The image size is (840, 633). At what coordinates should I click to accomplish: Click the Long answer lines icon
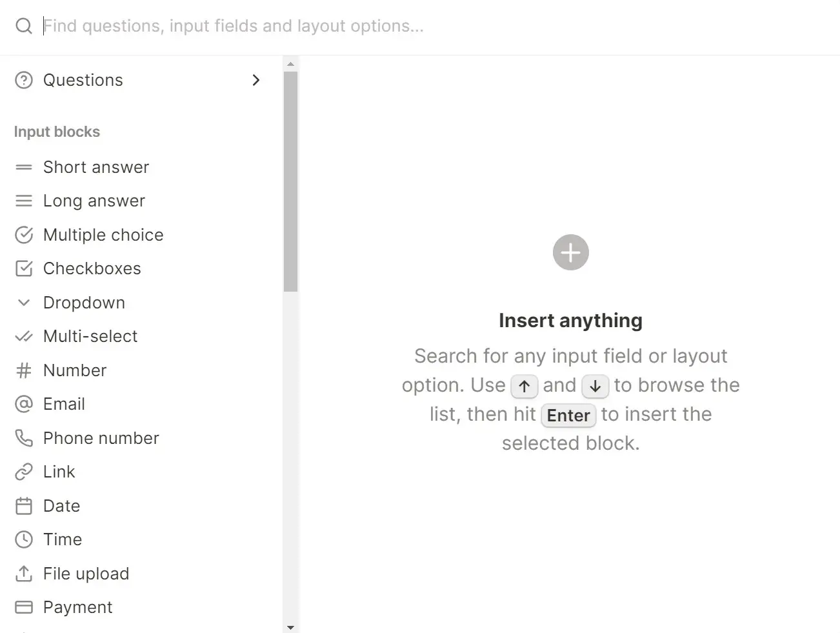[24, 201]
